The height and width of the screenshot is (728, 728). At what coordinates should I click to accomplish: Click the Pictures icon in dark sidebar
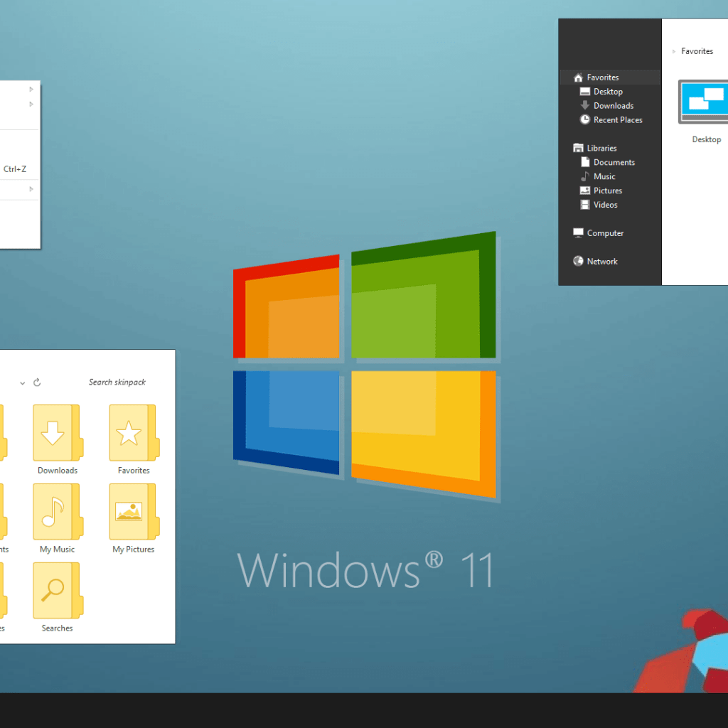pyautogui.click(x=585, y=191)
